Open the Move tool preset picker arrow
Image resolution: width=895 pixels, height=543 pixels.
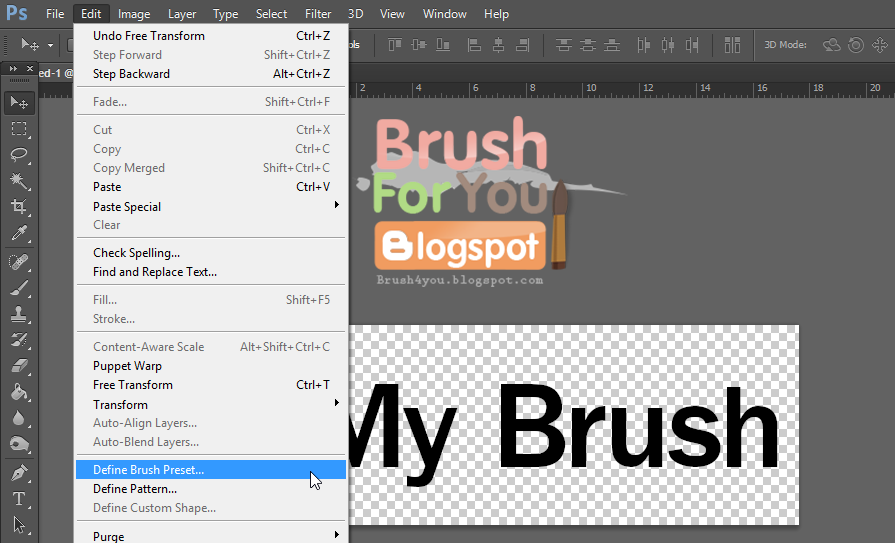click(x=50, y=45)
